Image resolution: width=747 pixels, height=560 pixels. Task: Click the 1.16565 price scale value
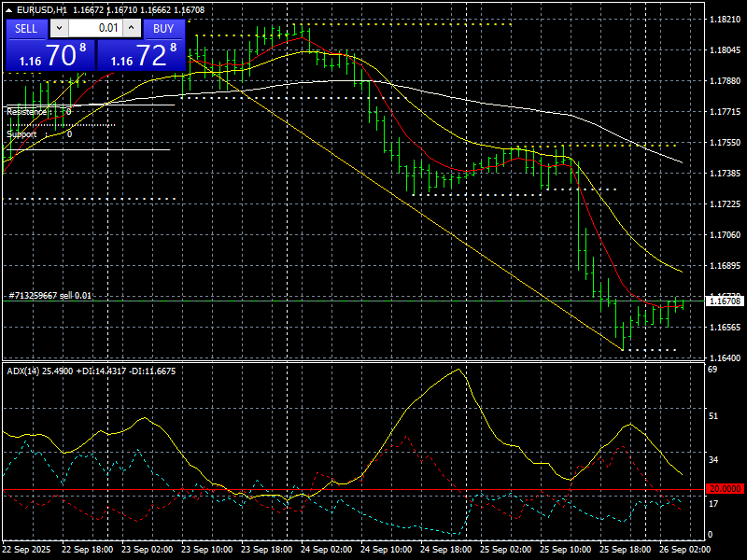726,328
